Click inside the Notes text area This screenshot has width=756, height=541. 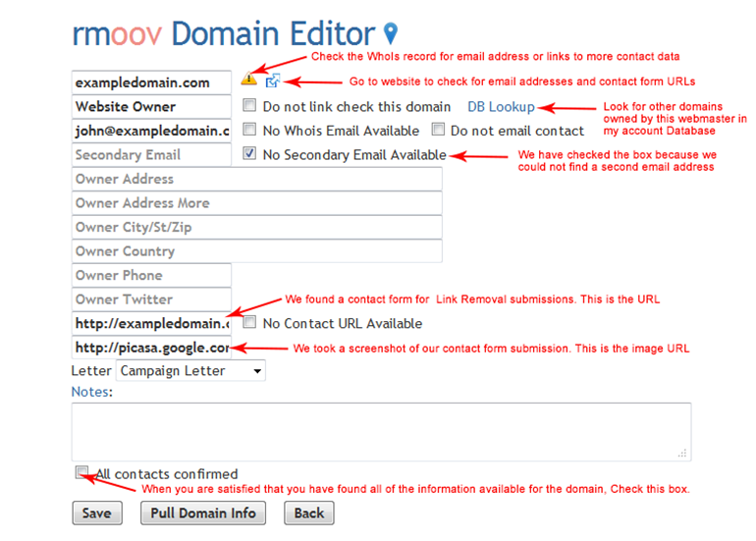[380, 431]
